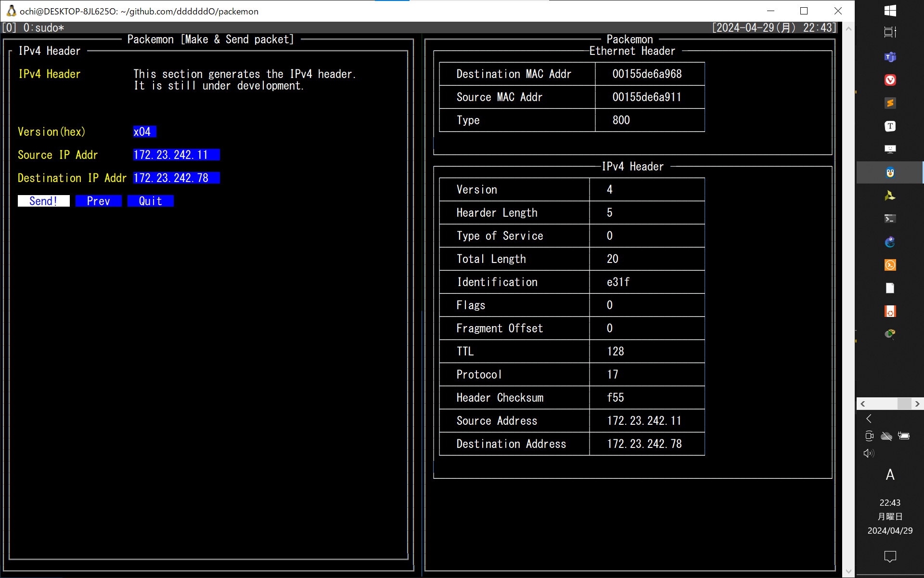The image size is (924, 578).
Task: Expand the hidden system tray icons chevron
Action: (869, 419)
